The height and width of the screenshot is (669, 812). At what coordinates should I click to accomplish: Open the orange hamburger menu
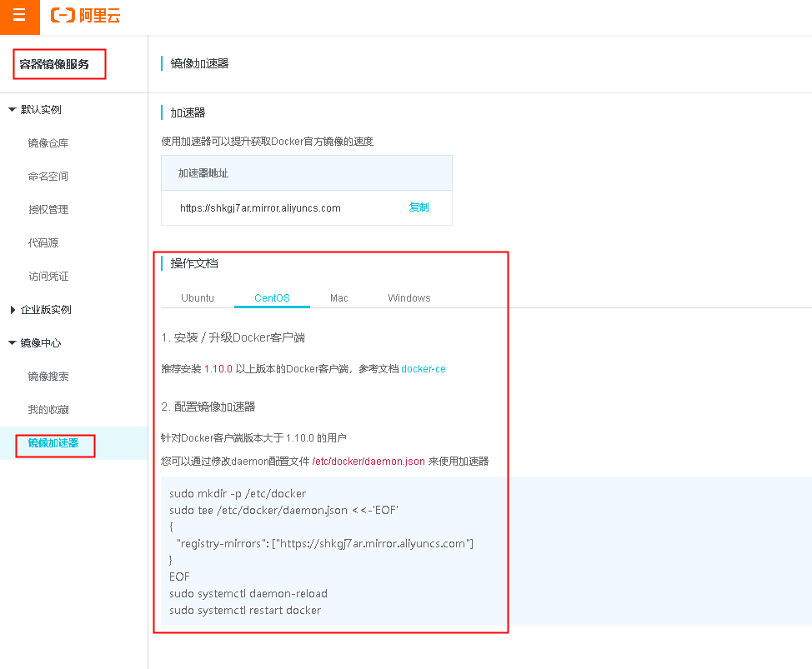(19, 16)
